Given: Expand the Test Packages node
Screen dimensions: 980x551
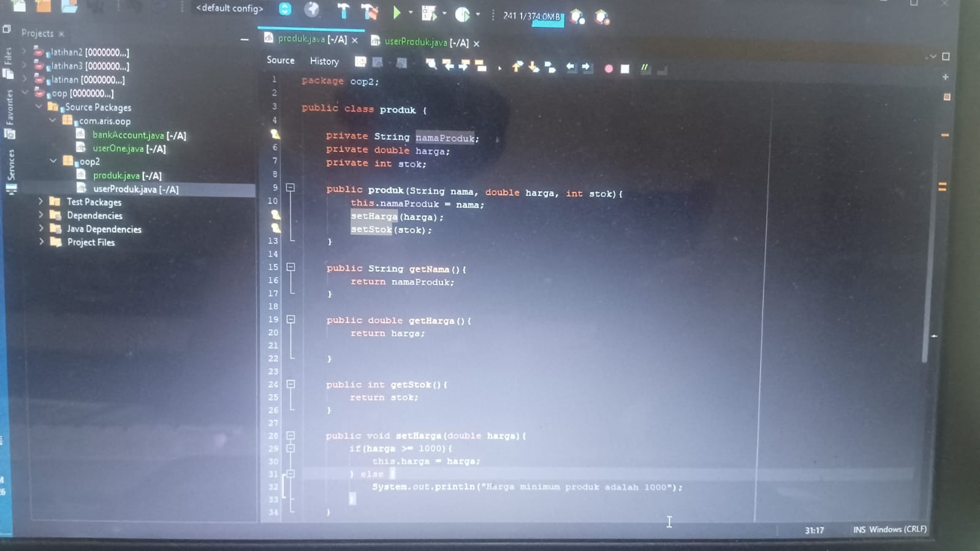Looking at the screenshot, I should coord(40,201).
